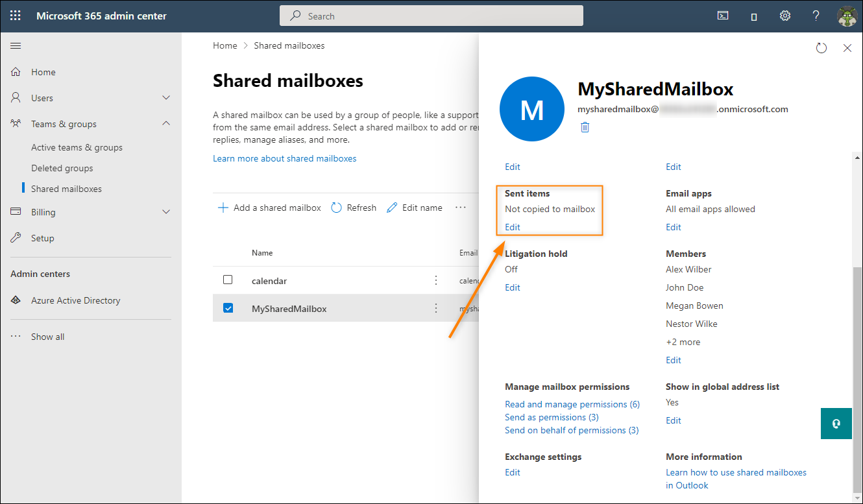Edit Members list

(674, 360)
